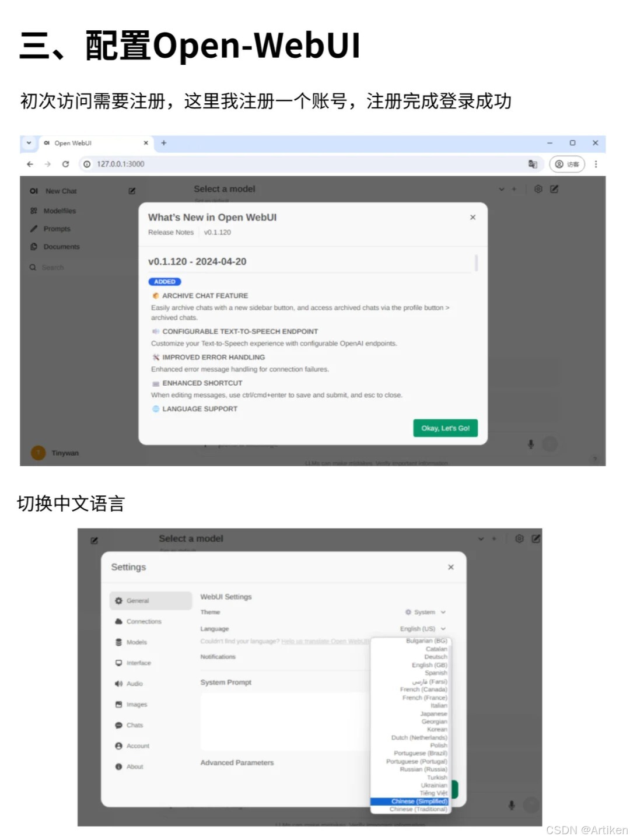Choose Russian (Russia) from the language list
630x840 pixels.
point(411,769)
